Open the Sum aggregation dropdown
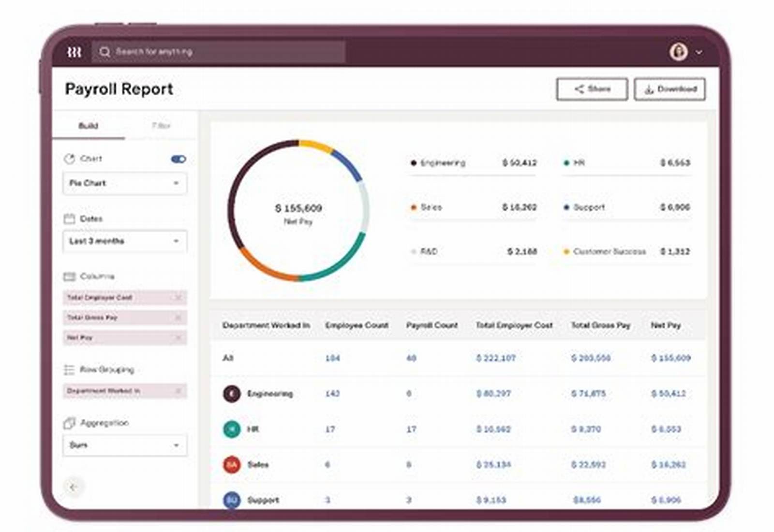Image resolution: width=774 pixels, height=532 pixels. click(x=125, y=445)
